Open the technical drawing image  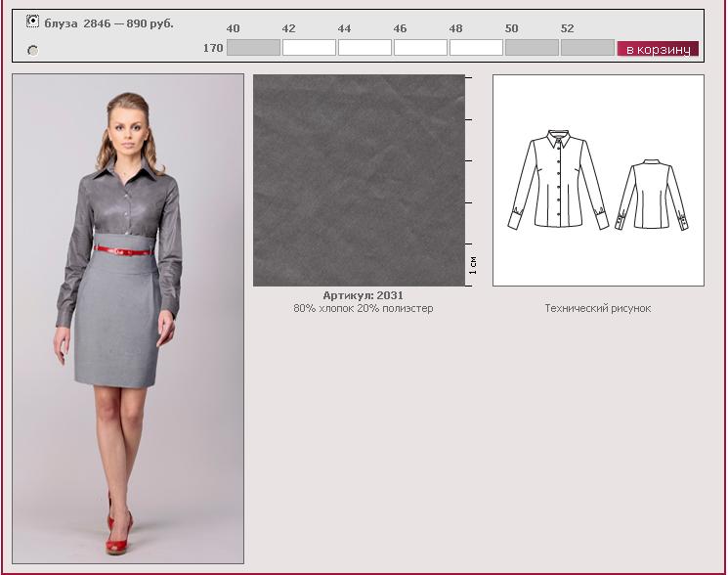click(x=598, y=181)
